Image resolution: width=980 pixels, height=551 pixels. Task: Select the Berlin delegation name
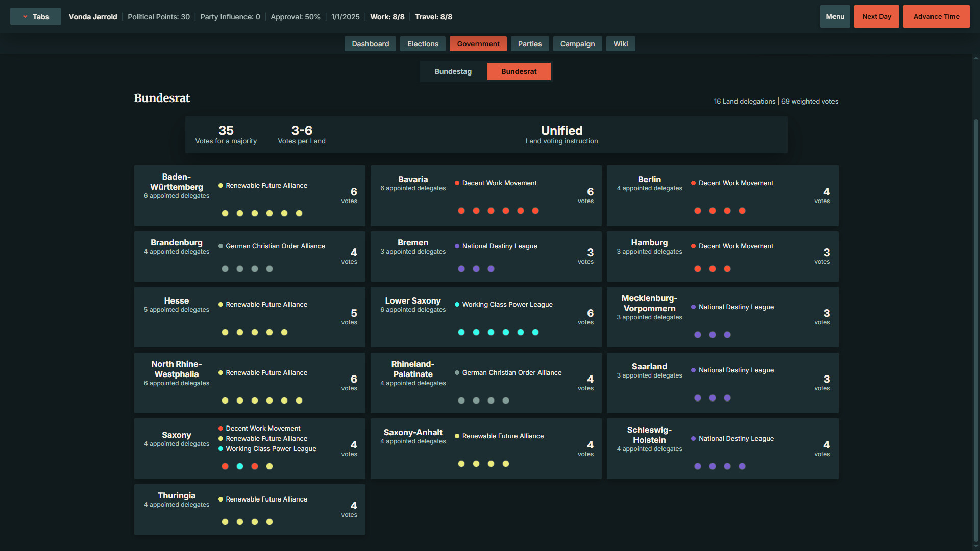(x=649, y=179)
